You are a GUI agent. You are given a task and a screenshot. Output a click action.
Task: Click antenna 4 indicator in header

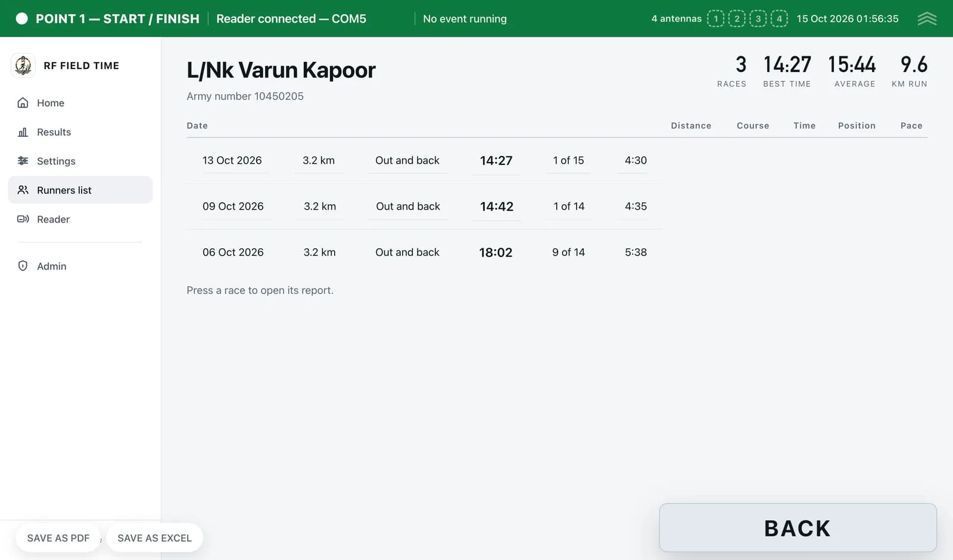click(779, 18)
